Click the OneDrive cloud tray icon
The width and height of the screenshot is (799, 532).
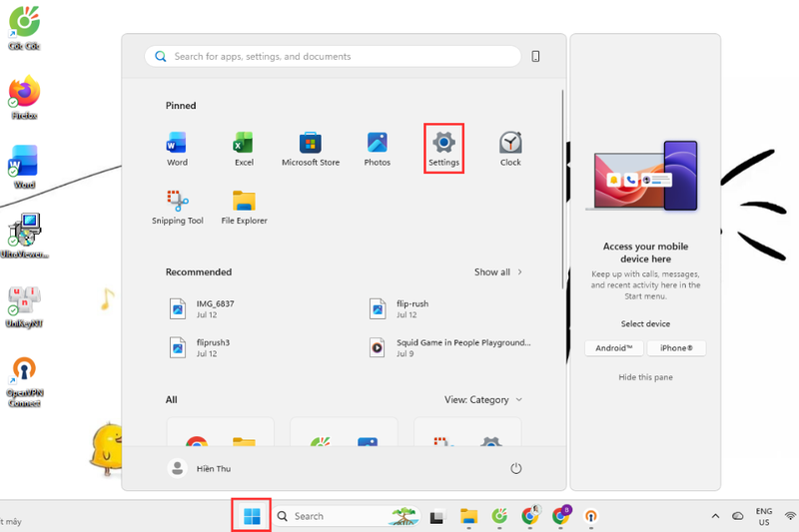(x=737, y=516)
